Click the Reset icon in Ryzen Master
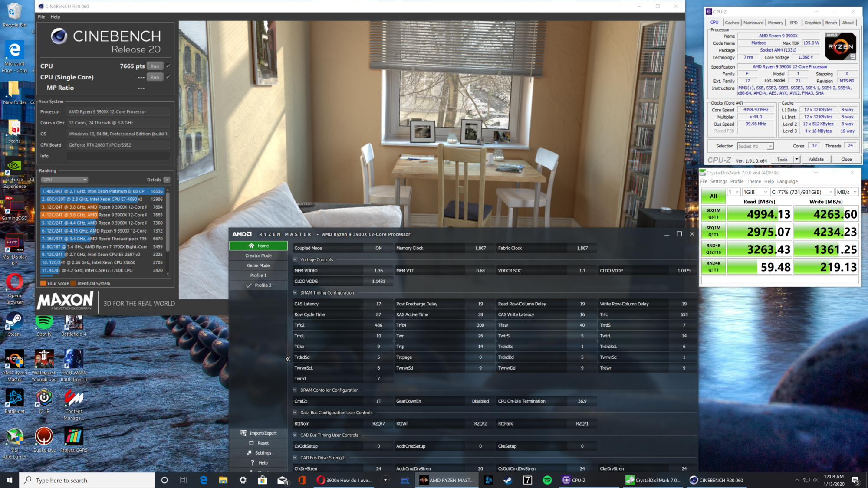Screen dimensions: 868x488 (x=251, y=443)
